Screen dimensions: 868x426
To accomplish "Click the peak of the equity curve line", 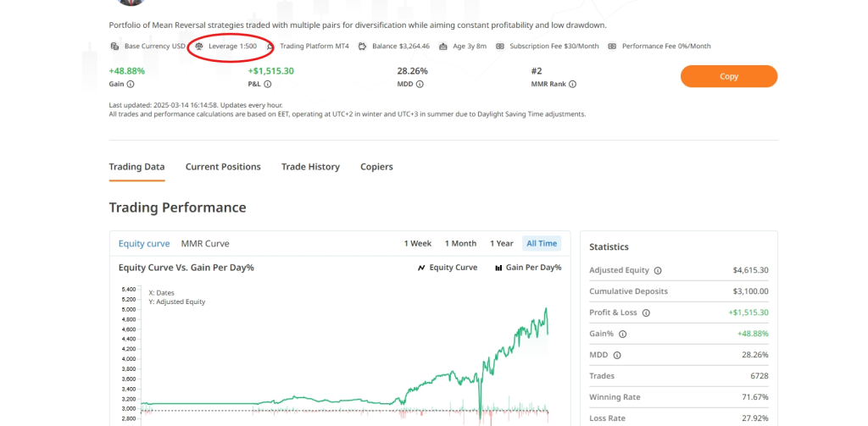I will coord(547,308).
